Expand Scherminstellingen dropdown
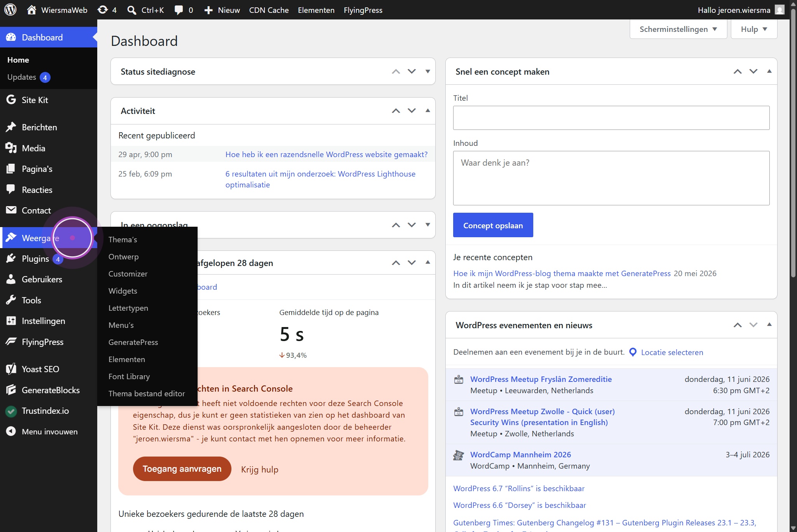Image resolution: width=797 pixels, height=532 pixels. [678, 29]
